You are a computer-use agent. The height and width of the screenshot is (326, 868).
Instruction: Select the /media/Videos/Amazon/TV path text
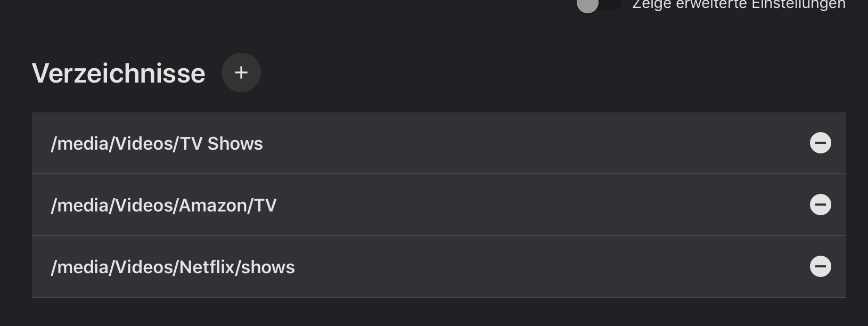(163, 206)
